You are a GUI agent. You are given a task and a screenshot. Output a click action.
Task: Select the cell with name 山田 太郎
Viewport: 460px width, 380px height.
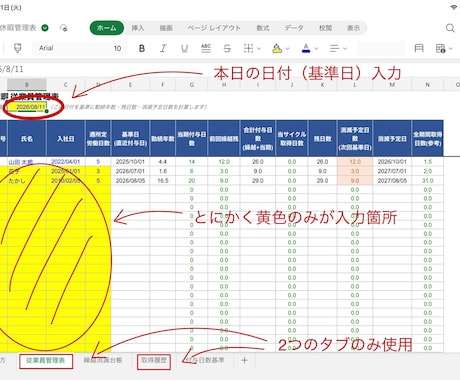coord(27,162)
